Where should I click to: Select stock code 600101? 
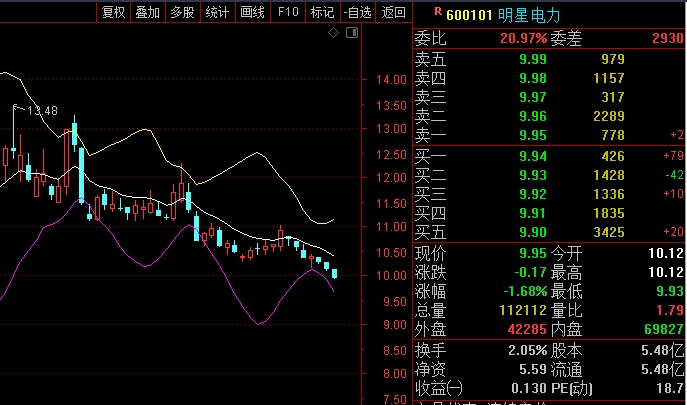click(x=469, y=15)
